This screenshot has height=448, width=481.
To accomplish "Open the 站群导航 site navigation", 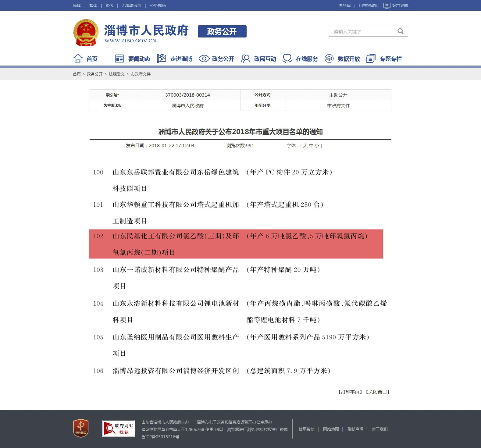I will tap(396, 5).
